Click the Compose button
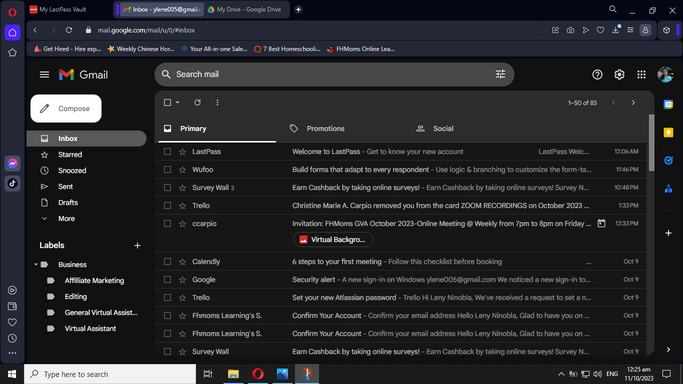The width and height of the screenshot is (683, 384). click(66, 108)
